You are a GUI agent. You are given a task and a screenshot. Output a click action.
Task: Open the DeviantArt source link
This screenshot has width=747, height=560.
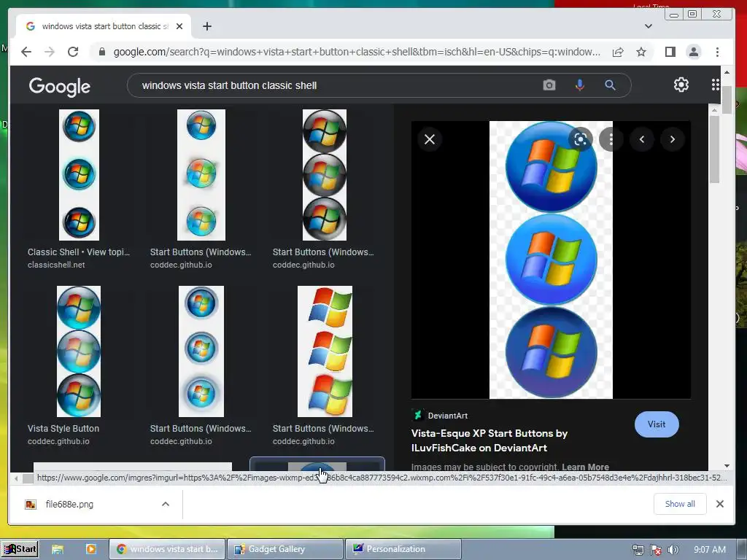pyautogui.click(x=440, y=415)
